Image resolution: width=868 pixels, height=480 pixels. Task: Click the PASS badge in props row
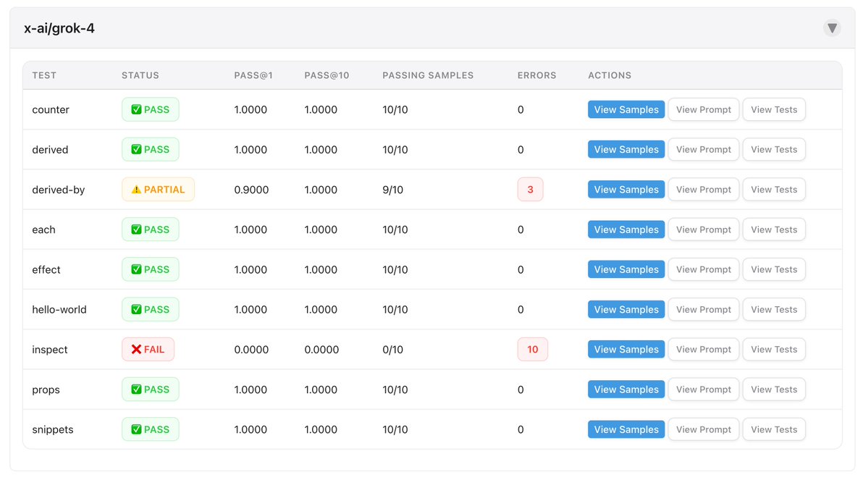[x=150, y=390]
